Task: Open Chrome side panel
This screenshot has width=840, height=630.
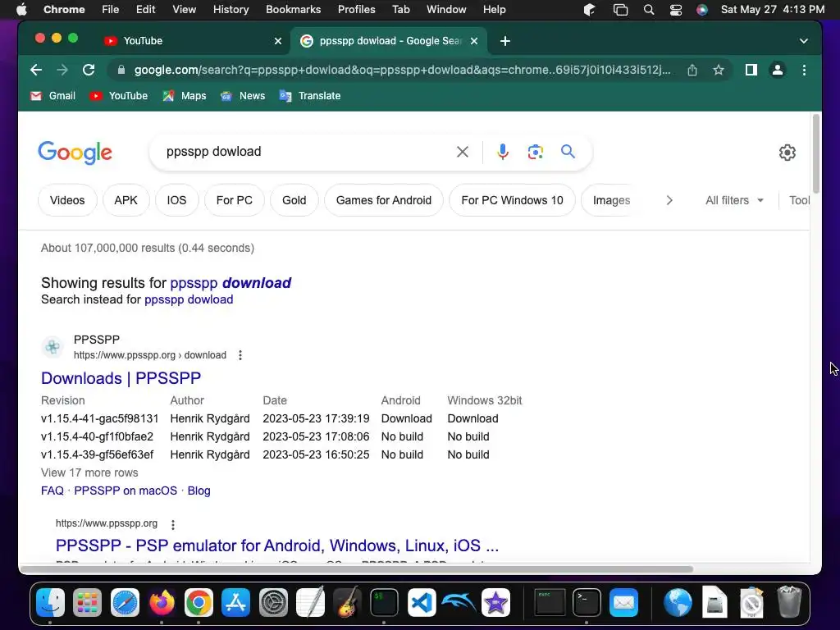Action: 751,70
